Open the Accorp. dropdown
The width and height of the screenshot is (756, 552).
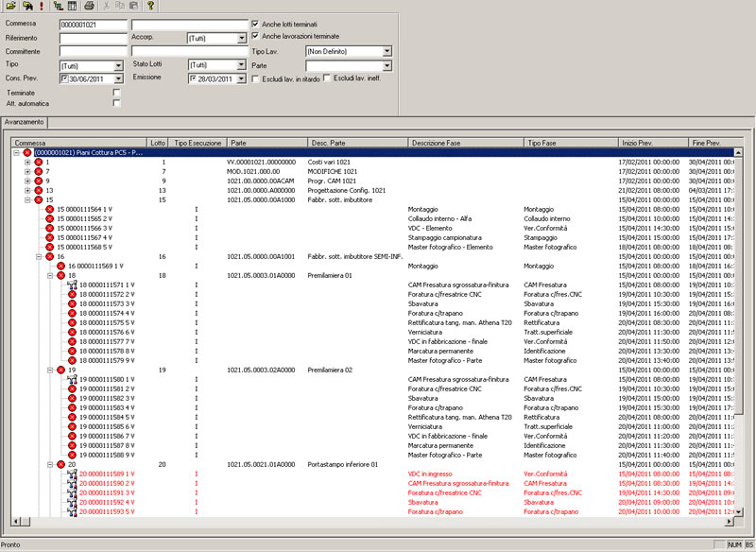(242, 38)
